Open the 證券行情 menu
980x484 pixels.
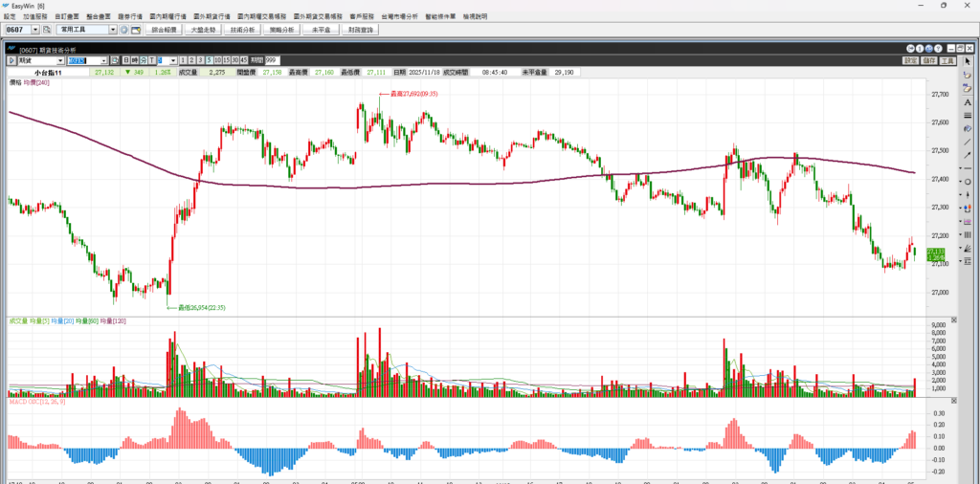tap(128, 17)
